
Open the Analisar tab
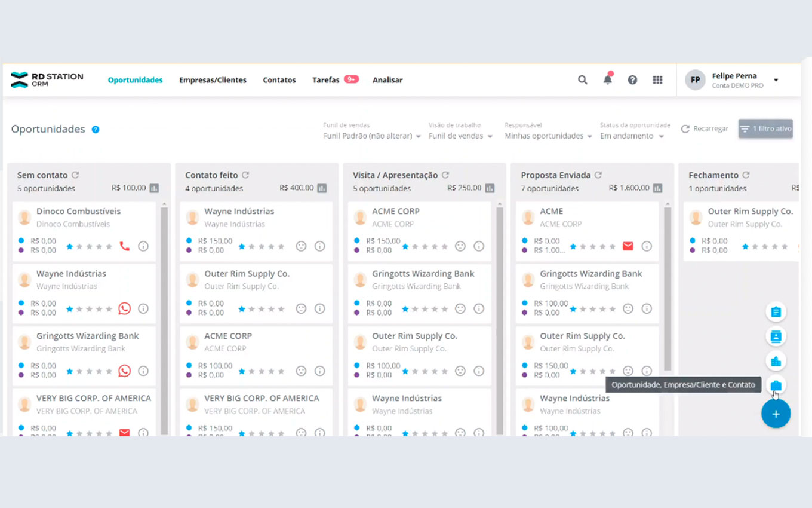(x=387, y=80)
